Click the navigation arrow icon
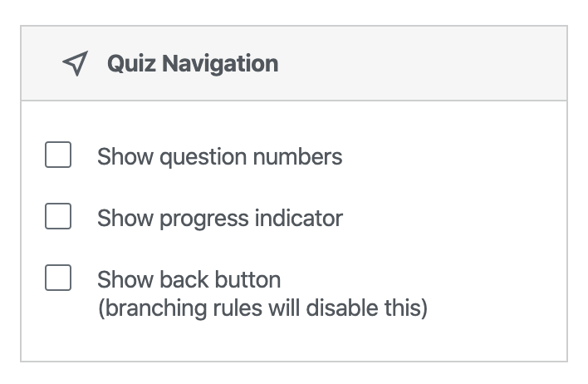Screen dimensions: 588x384 coord(75,64)
